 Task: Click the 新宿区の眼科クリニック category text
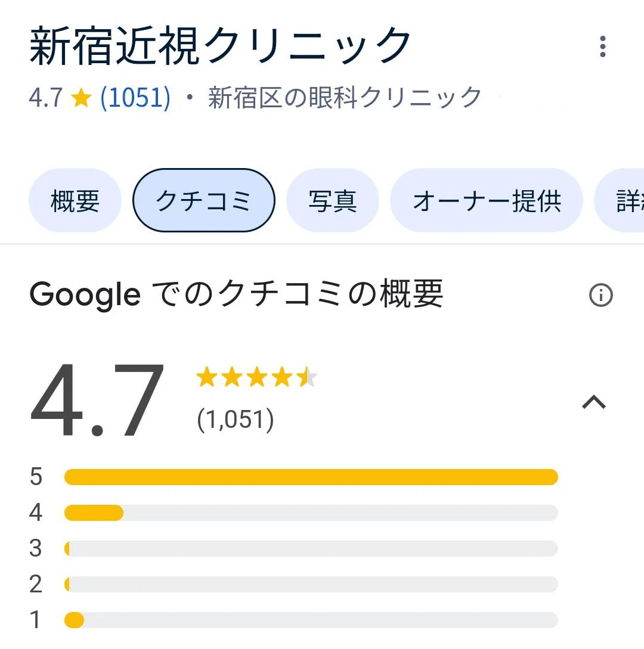tap(345, 98)
